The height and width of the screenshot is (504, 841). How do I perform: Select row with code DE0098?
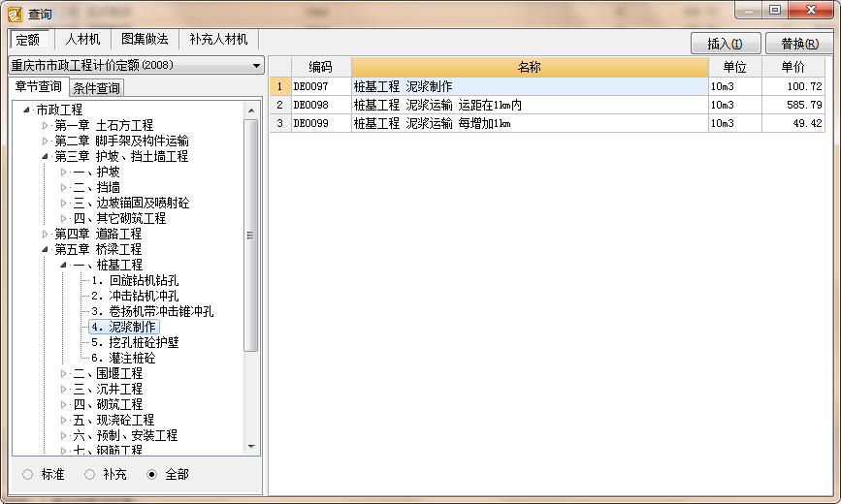pyautogui.click(x=321, y=105)
